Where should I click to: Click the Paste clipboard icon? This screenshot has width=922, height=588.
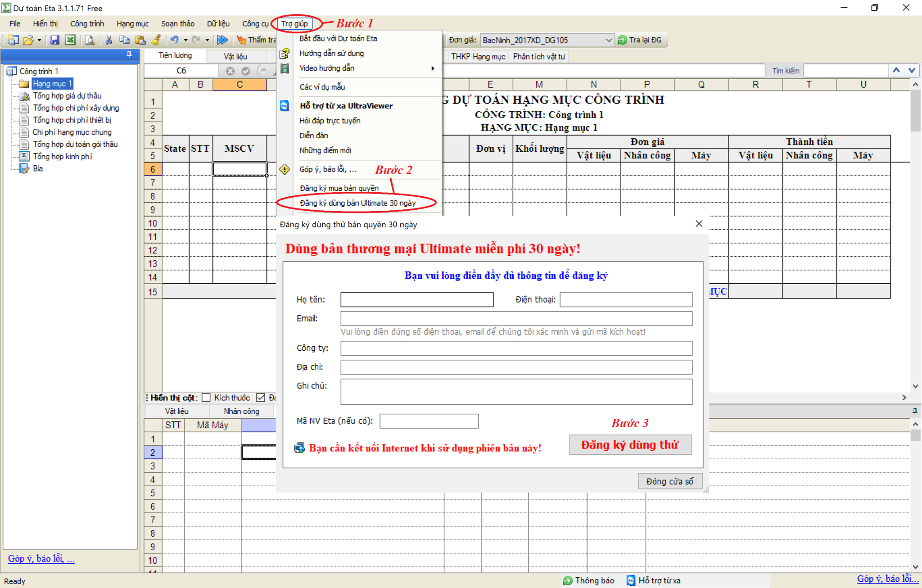point(140,40)
